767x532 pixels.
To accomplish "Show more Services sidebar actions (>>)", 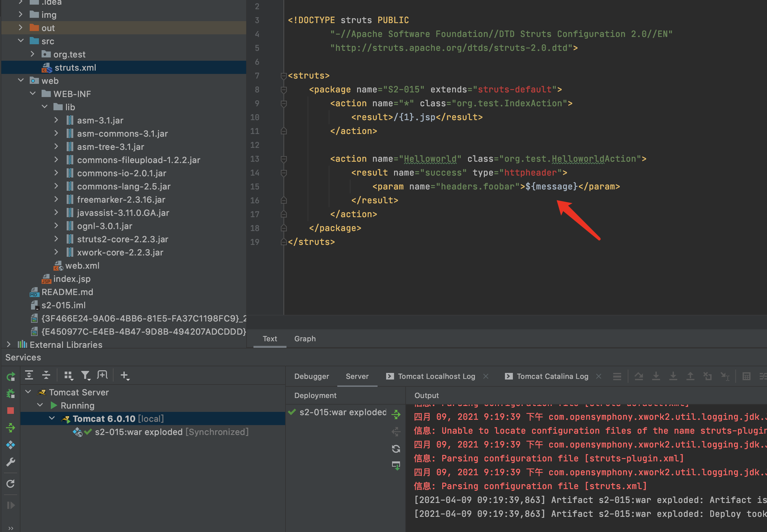I will [11, 528].
